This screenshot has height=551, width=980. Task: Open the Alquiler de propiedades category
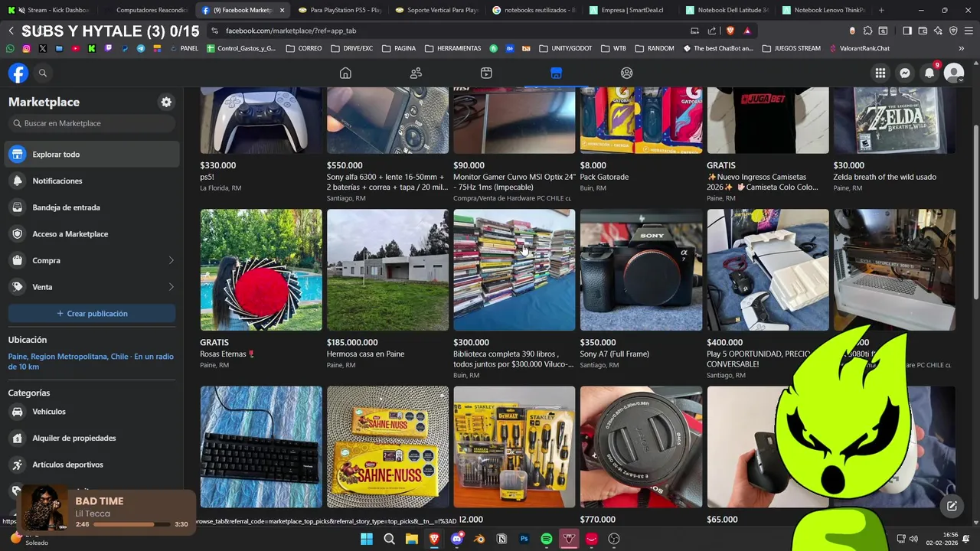coord(92,439)
